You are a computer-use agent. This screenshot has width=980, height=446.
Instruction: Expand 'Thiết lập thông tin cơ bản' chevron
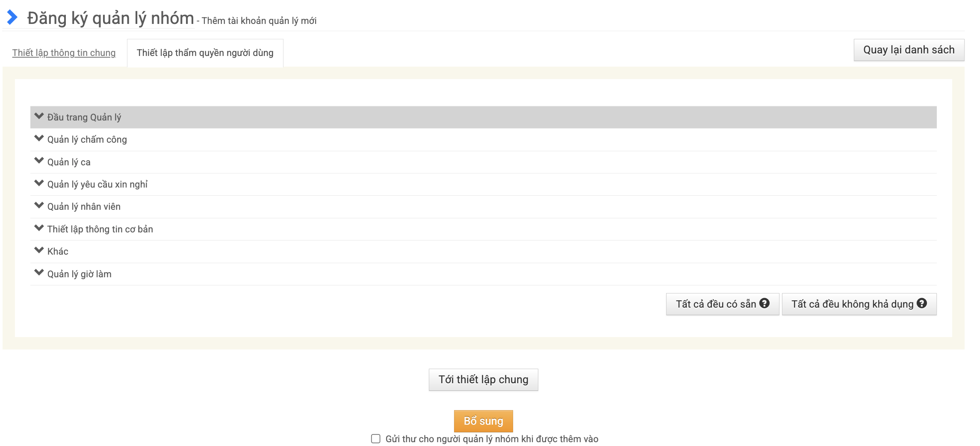tap(39, 228)
